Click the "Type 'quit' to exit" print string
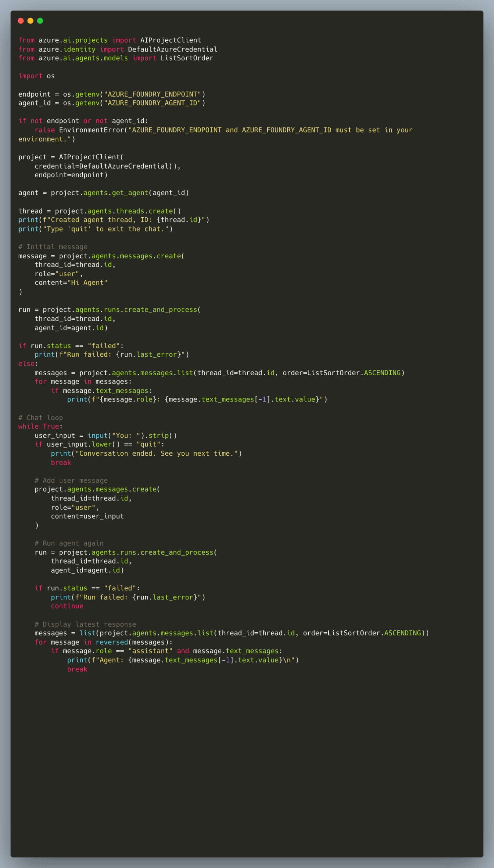Viewport: 494px width, 868px height. tap(105, 229)
